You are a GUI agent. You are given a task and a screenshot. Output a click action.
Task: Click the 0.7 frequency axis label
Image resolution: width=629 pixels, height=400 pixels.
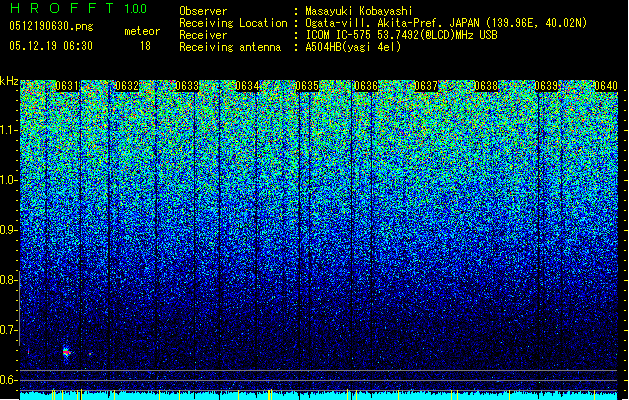pos(9,330)
